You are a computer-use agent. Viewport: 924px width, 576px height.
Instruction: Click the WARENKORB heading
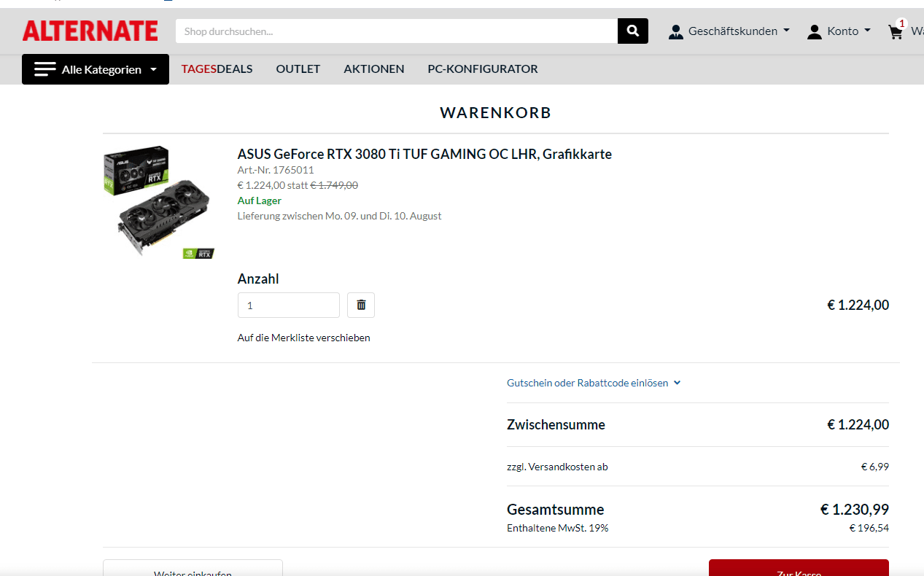tap(496, 113)
